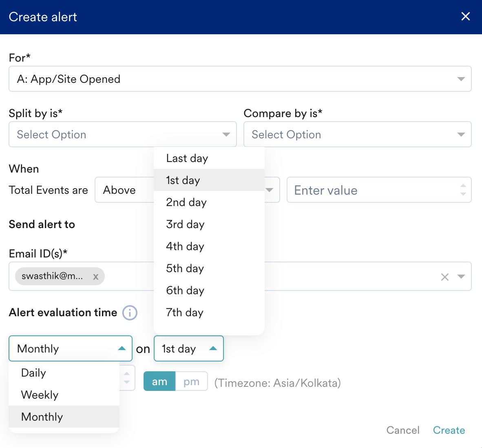The width and height of the screenshot is (482, 448).
Task: Switch time to pm
Action: (191, 381)
